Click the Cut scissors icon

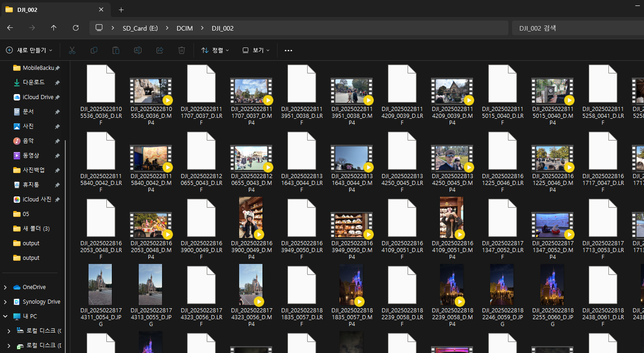72,50
